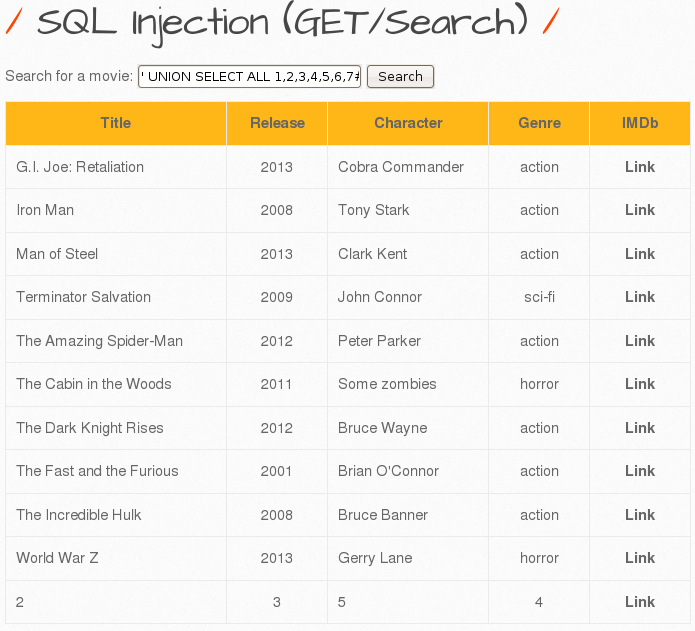Select the 'The Dark Knight Rises' title cell

[x=116, y=428]
